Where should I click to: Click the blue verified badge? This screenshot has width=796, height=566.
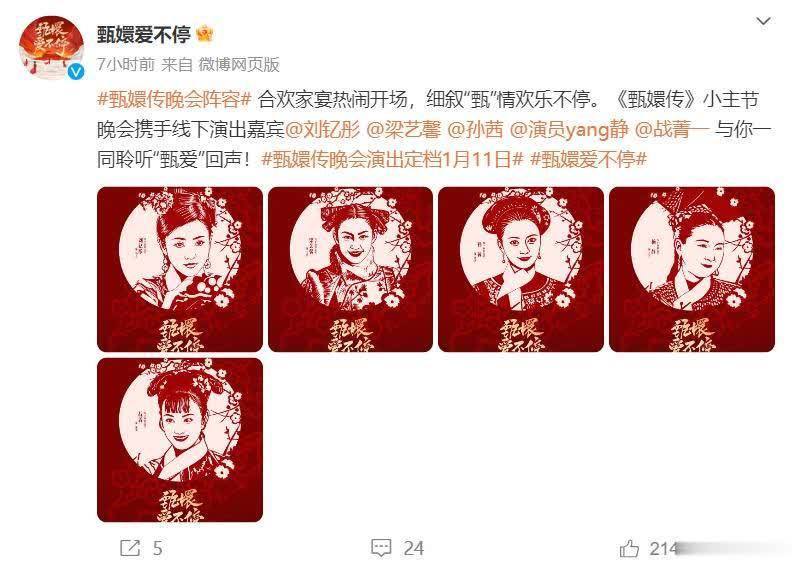point(77,72)
